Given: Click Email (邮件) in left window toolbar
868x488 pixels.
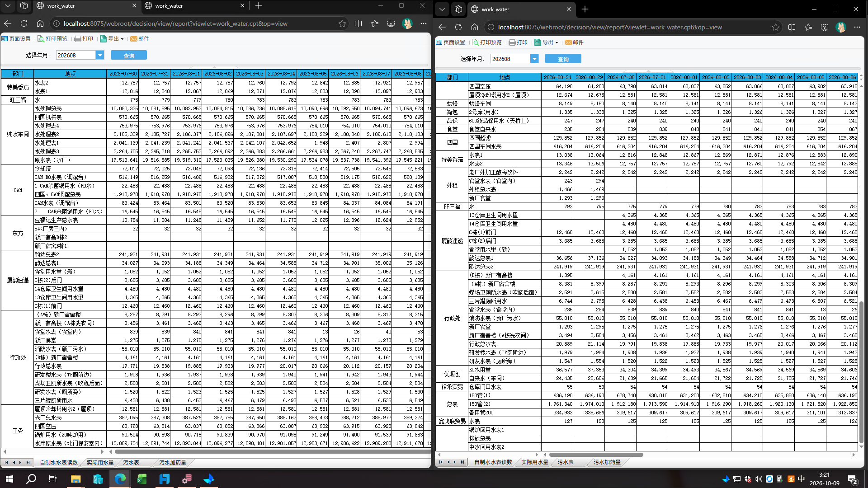Looking at the screenshot, I should 140,39.
